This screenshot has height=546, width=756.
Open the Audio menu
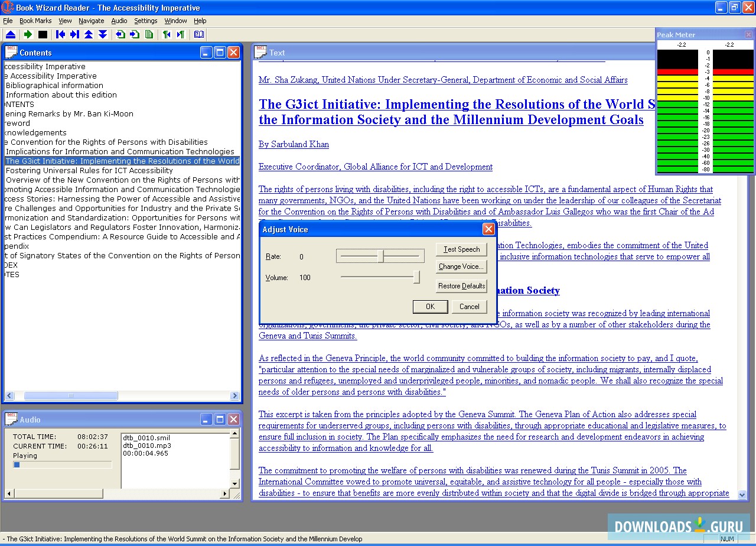click(x=119, y=21)
